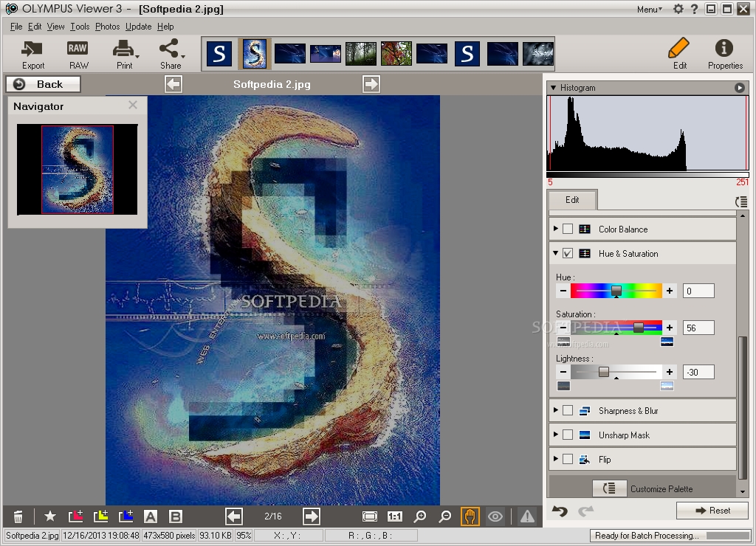
Task: Click the Reset button
Action: point(712,511)
